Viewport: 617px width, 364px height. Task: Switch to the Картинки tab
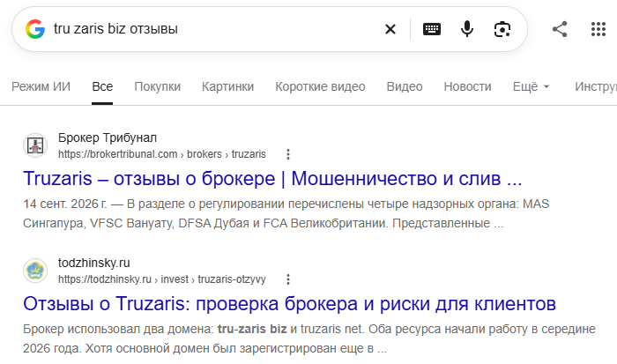click(x=227, y=86)
